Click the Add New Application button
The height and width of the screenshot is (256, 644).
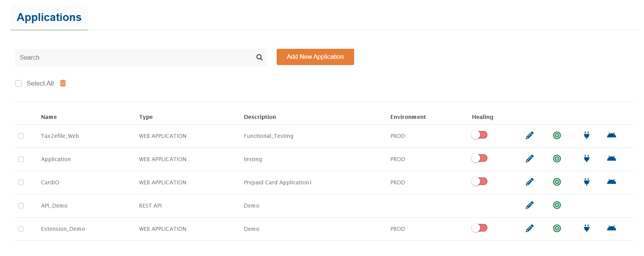pyautogui.click(x=315, y=57)
